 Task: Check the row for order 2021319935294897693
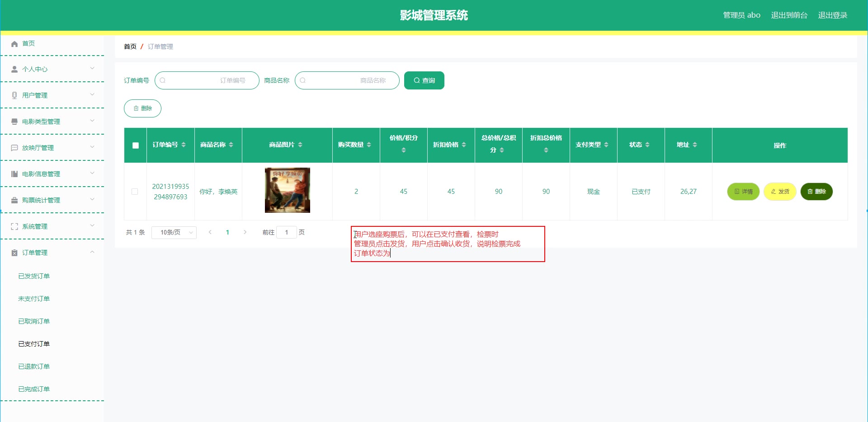coord(135,192)
